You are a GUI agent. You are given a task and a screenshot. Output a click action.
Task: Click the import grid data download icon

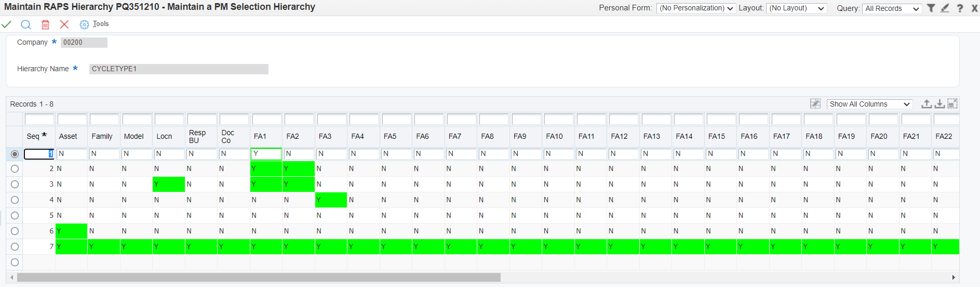click(939, 104)
